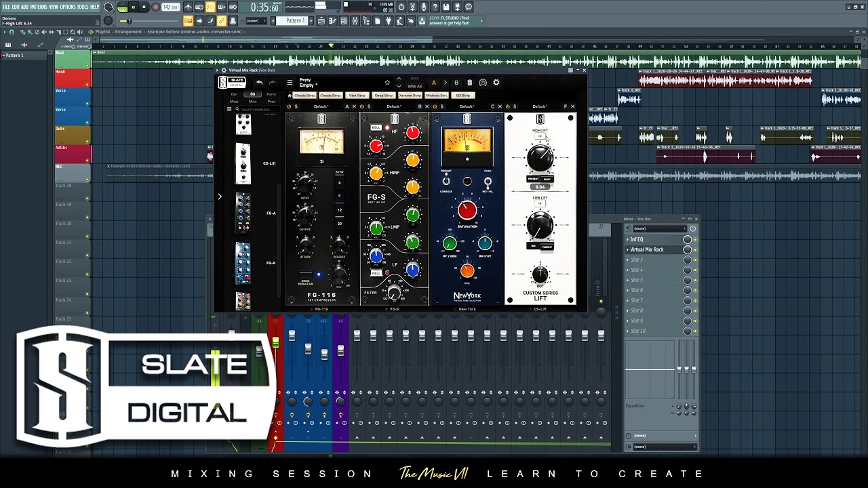868x488 pixels.
Task: Toggle the 3-2-1 countdown before recording
Action: [209, 7]
